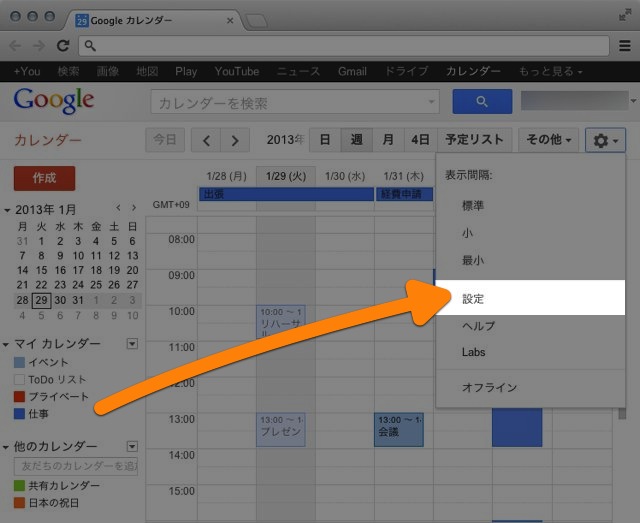This screenshot has width=640, height=523.
Task: Click the 今日 button
Action: click(165, 140)
